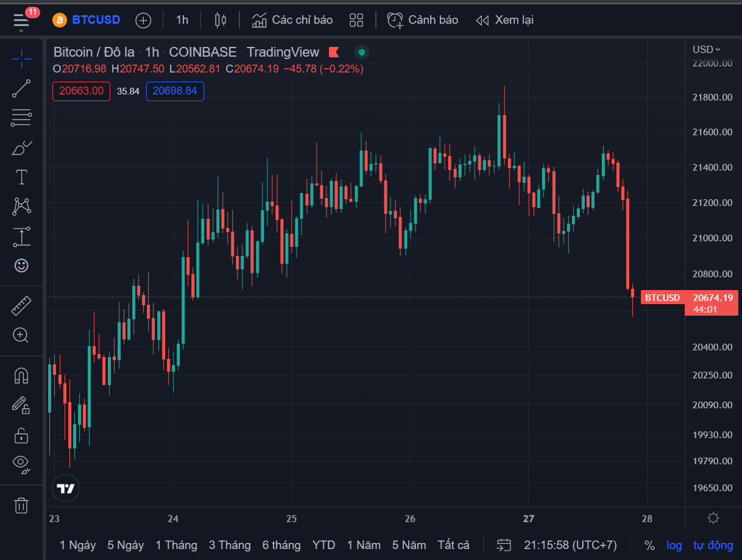This screenshot has height=560, width=742.
Task: Select the 5 Ngày date range
Action: point(125,545)
